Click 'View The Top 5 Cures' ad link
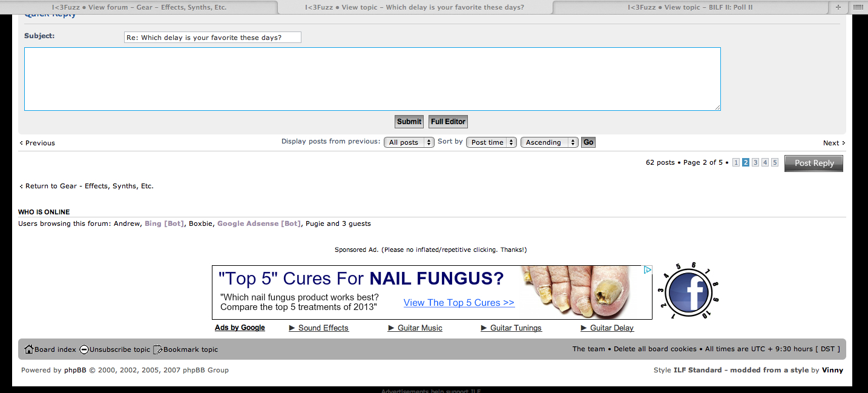The image size is (868, 393). (x=459, y=303)
